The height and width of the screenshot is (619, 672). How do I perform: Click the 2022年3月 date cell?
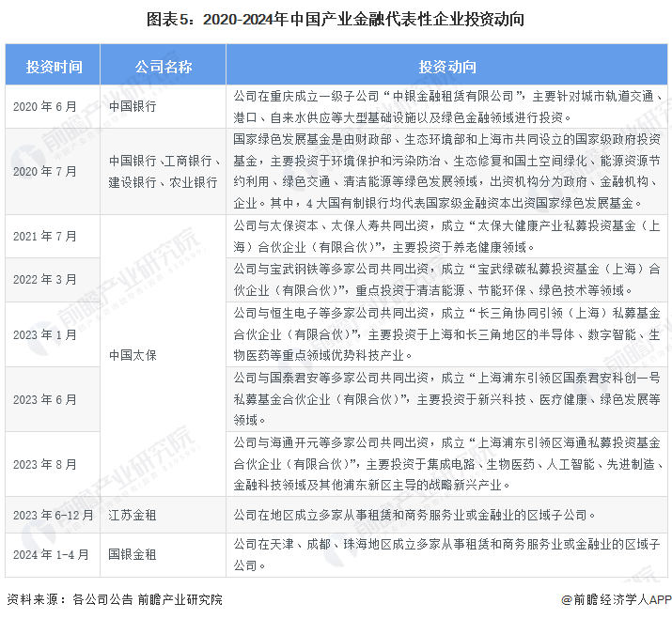[x=53, y=280]
